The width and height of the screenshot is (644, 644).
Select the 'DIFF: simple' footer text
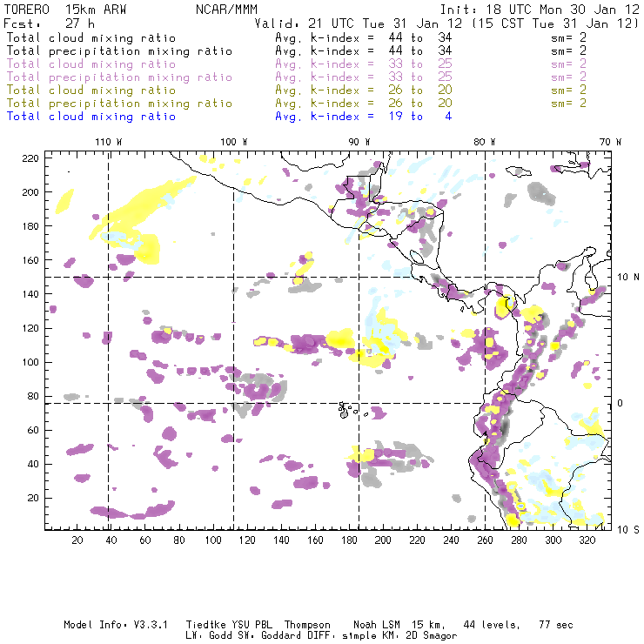(339, 636)
